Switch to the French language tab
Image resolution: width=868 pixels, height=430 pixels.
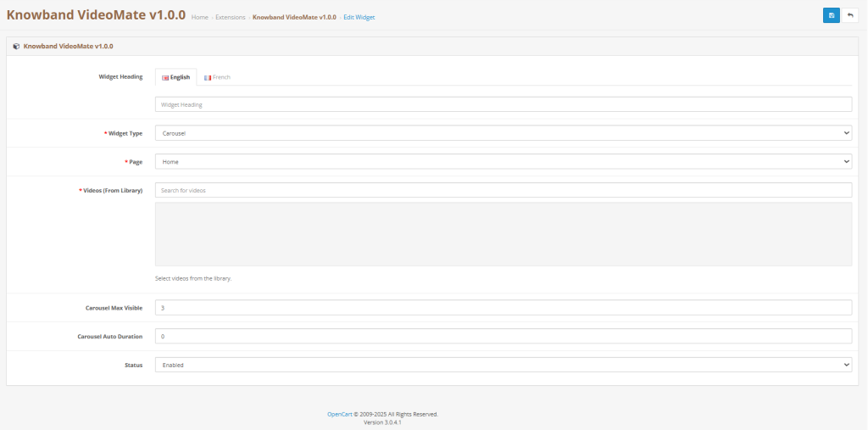[x=217, y=77]
